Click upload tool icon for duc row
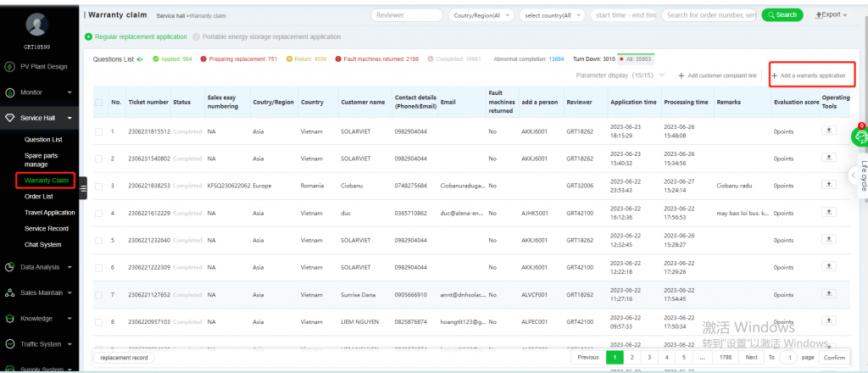 pyautogui.click(x=829, y=212)
